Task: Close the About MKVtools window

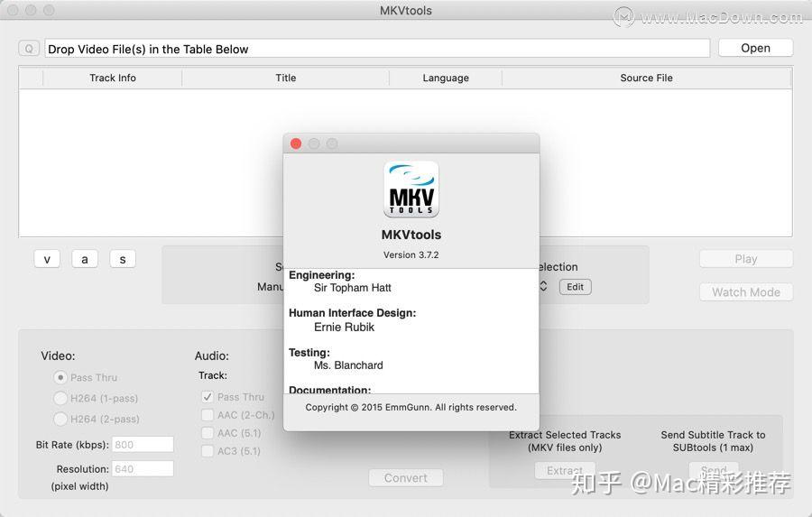Action: pos(296,143)
